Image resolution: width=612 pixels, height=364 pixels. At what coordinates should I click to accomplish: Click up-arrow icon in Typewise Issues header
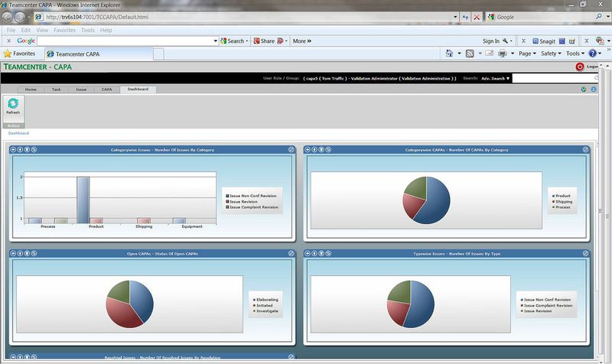pos(314,253)
